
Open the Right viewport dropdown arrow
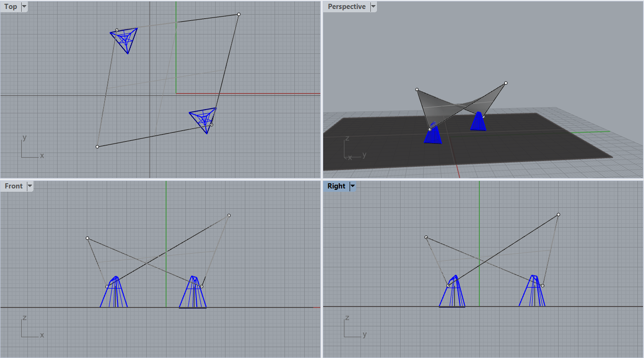coord(352,186)
